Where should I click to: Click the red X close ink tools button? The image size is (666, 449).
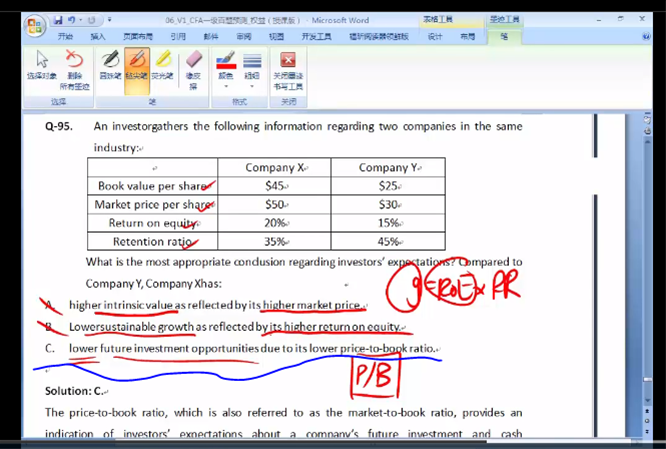(x=288, y=67)
